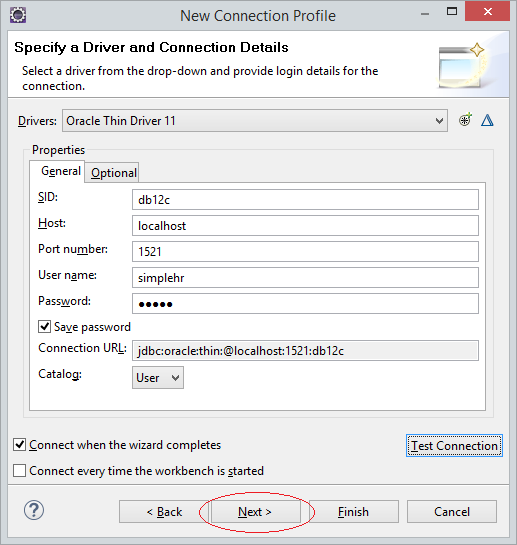This screenshot has height=545, width=517.
Task: Open the help question mark icon
Action: (x=34, y=510)
